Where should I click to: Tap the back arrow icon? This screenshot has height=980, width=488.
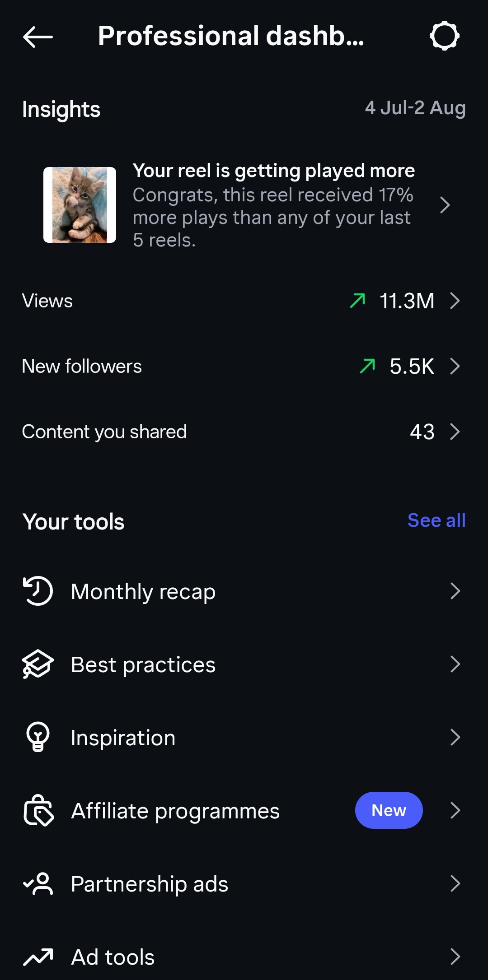pos(38,37)
